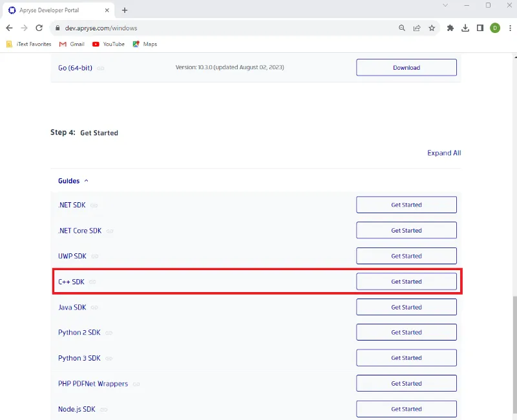Click the site lock icon
The width and height of the screenshot is (517, 420).
coord(58,28)
